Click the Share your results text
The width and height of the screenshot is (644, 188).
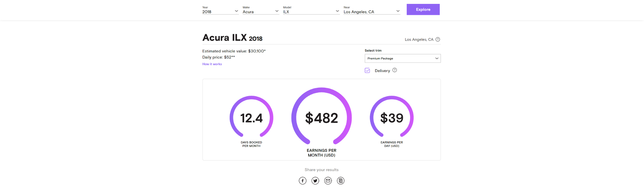point(322,170)
